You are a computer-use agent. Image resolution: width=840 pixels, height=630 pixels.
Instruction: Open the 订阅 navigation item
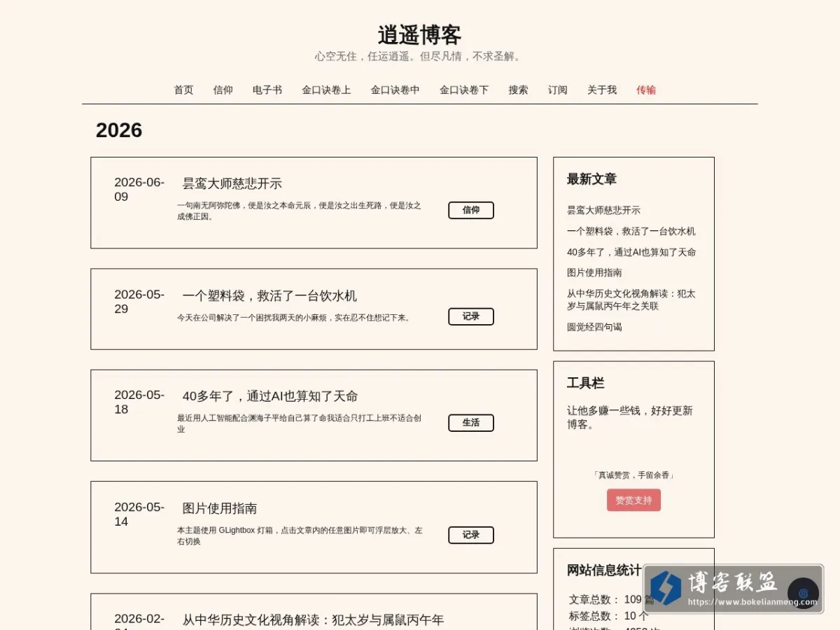point(558,90)
